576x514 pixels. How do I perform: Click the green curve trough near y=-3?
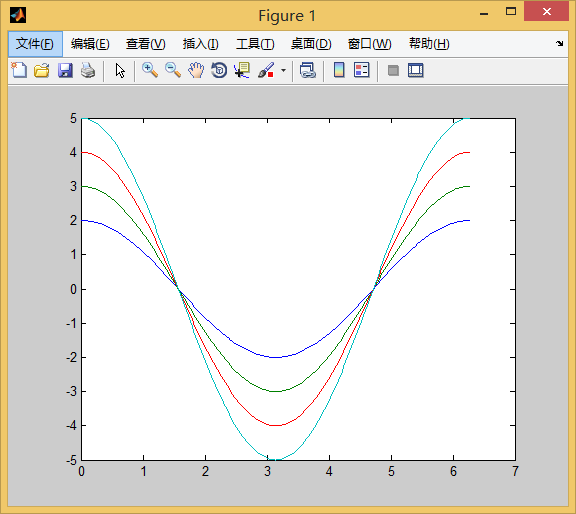tap(276, 391)
